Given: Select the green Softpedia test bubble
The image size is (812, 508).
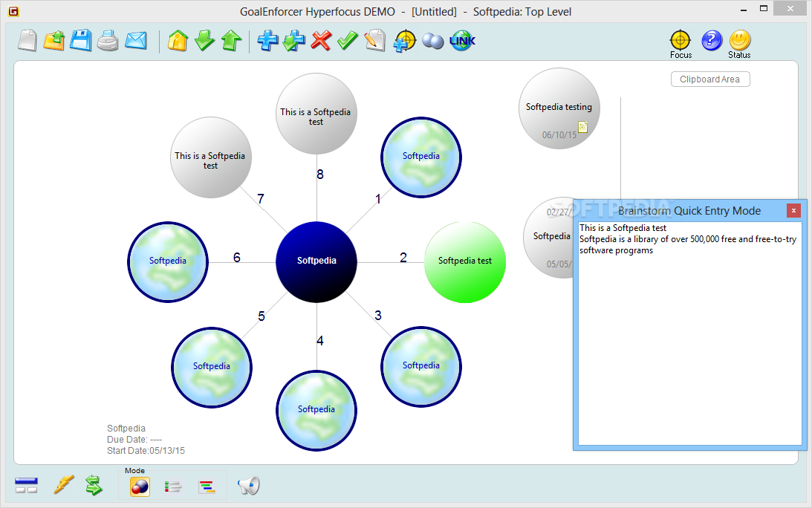Looking at the screenshot, I should [x=465, y=262].
